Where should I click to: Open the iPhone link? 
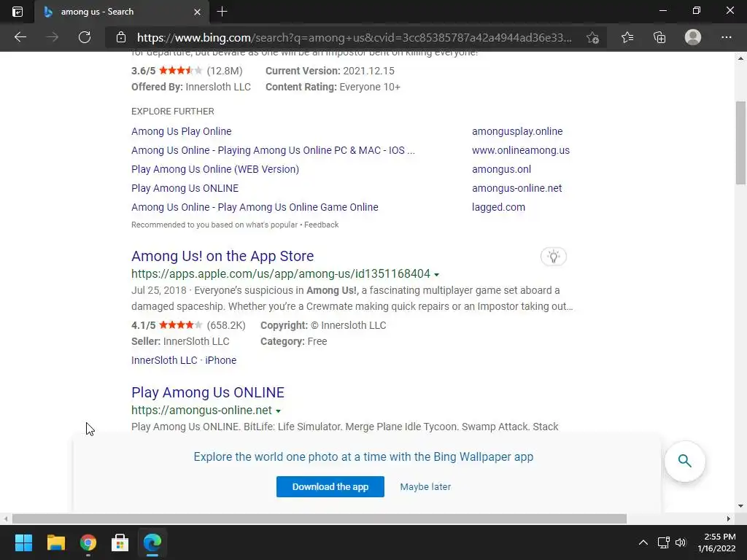(x=220, y=360)
